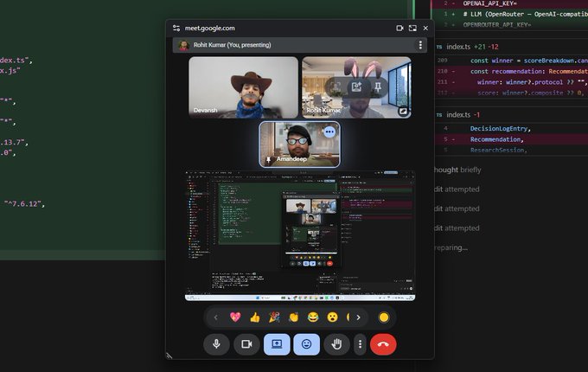Open more call options menu
The width and height of the screenshot is (588, 372).
click(360, 344)
